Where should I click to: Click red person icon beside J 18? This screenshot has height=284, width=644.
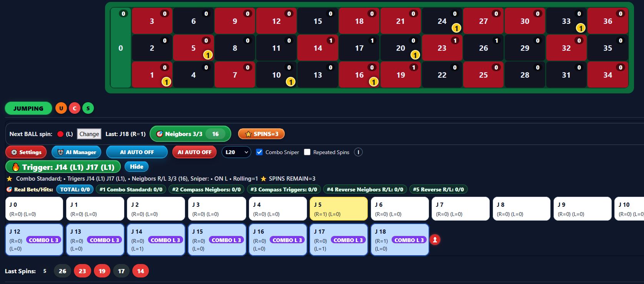pyautogui.click(x=435, y=240)
